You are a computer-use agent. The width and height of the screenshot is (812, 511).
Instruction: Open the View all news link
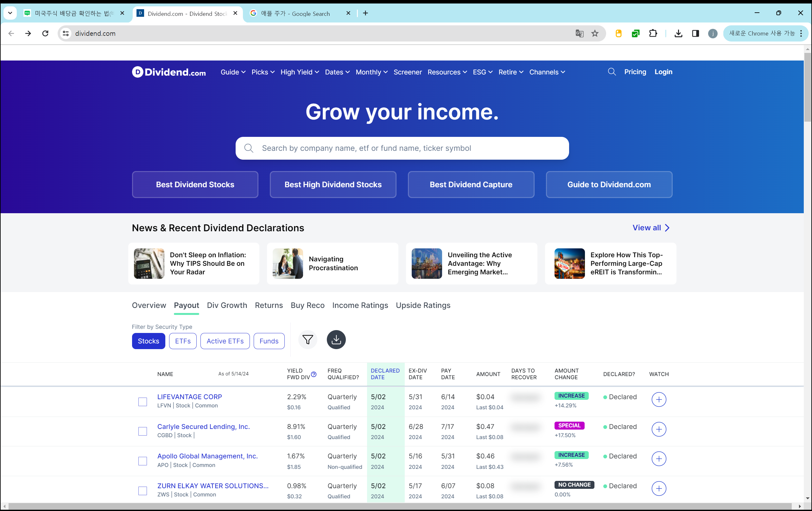pos(650,228)
